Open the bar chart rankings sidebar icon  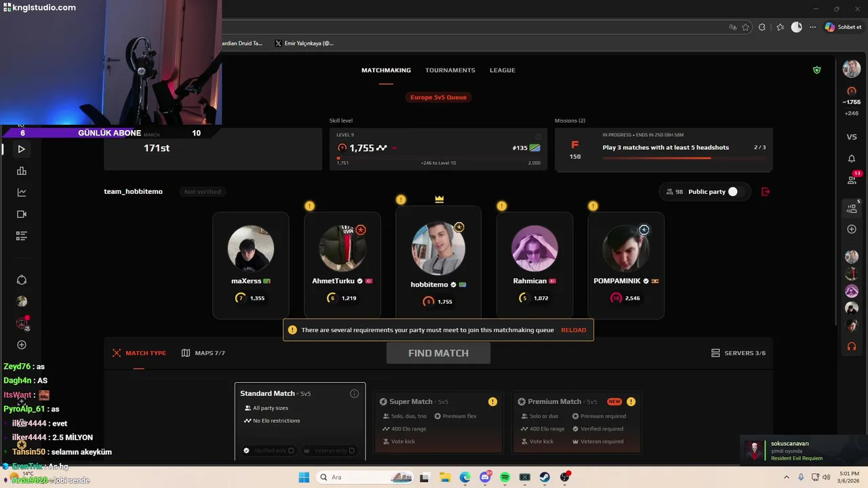click(22, 171)
